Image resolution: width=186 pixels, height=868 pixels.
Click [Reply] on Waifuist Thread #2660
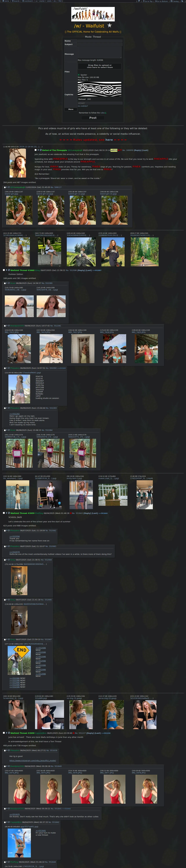[81, 270]
